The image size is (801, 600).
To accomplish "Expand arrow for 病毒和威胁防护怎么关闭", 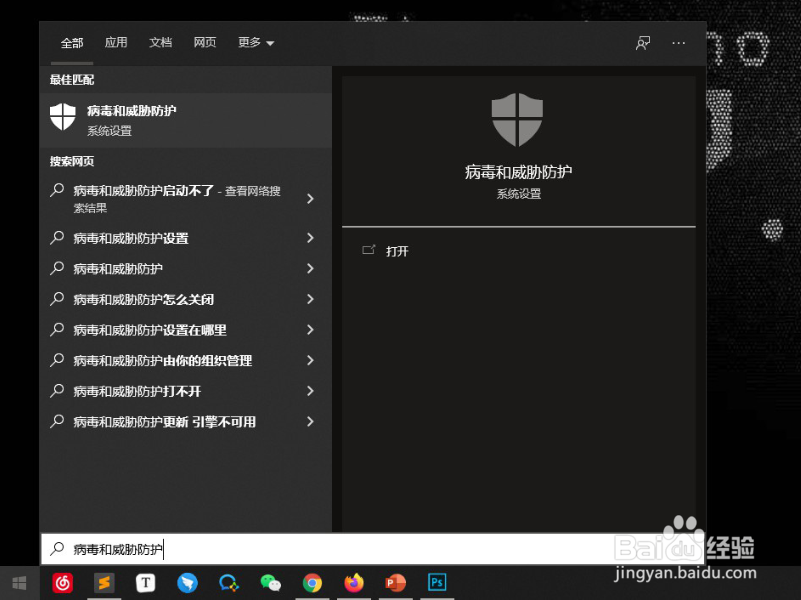I will [x=310, y=299].
